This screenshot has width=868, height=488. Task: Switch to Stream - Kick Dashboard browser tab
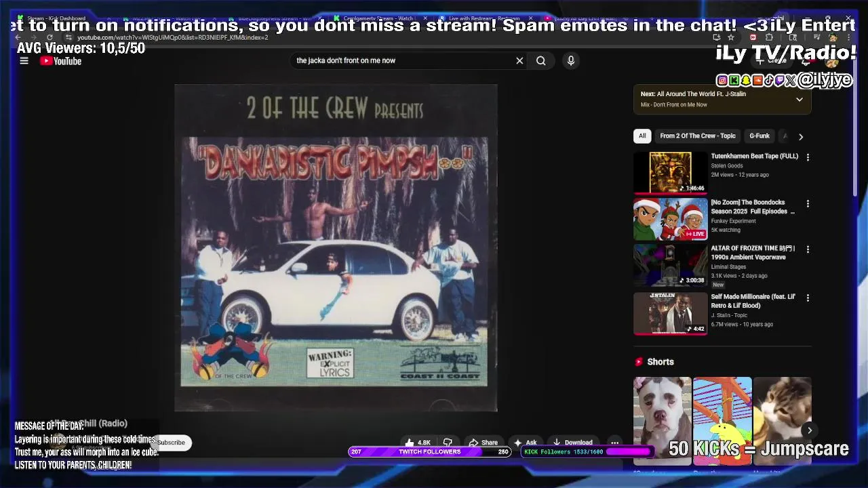point(56,18)
